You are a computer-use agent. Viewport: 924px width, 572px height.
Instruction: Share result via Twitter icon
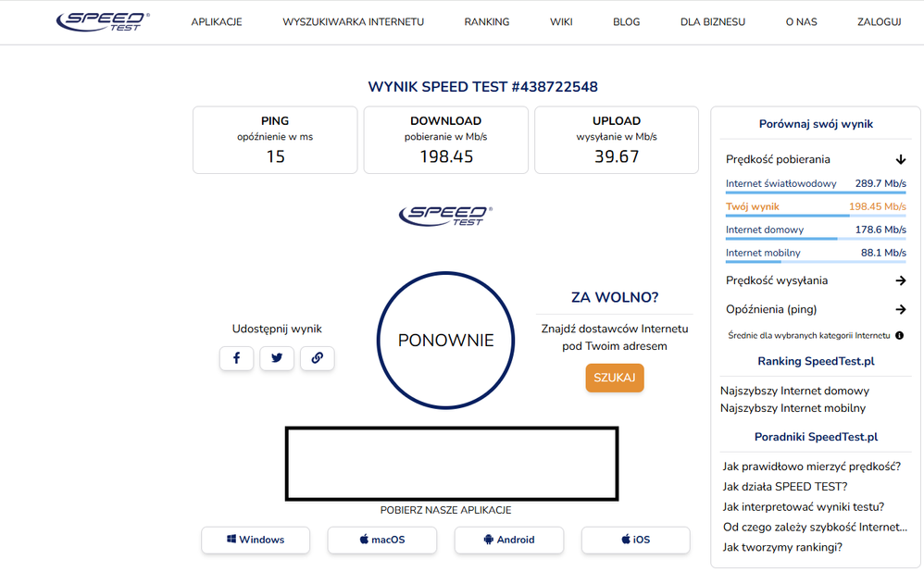(277, 358)
